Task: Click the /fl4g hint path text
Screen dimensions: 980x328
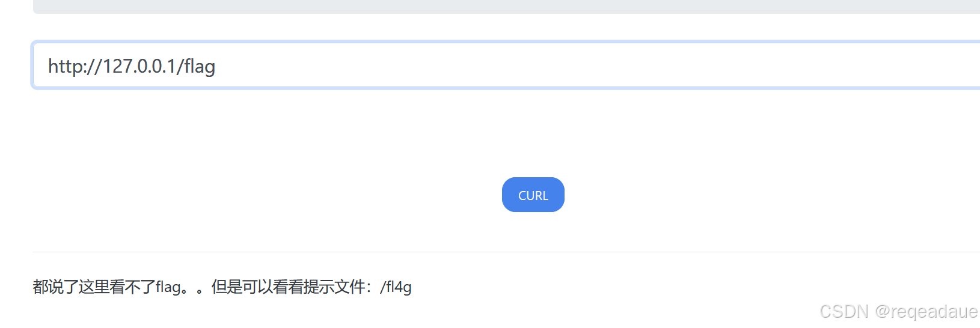Action: pos(396,287)
